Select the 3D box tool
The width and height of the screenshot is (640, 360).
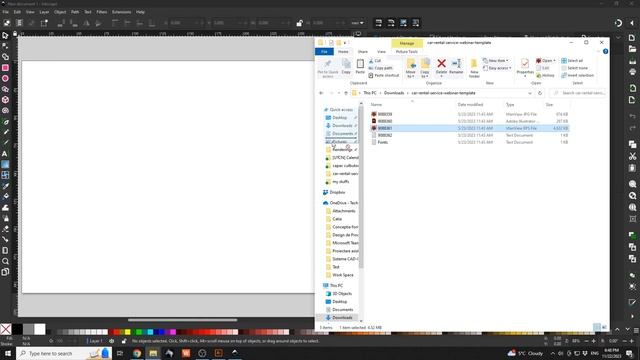tap(5, 100)
